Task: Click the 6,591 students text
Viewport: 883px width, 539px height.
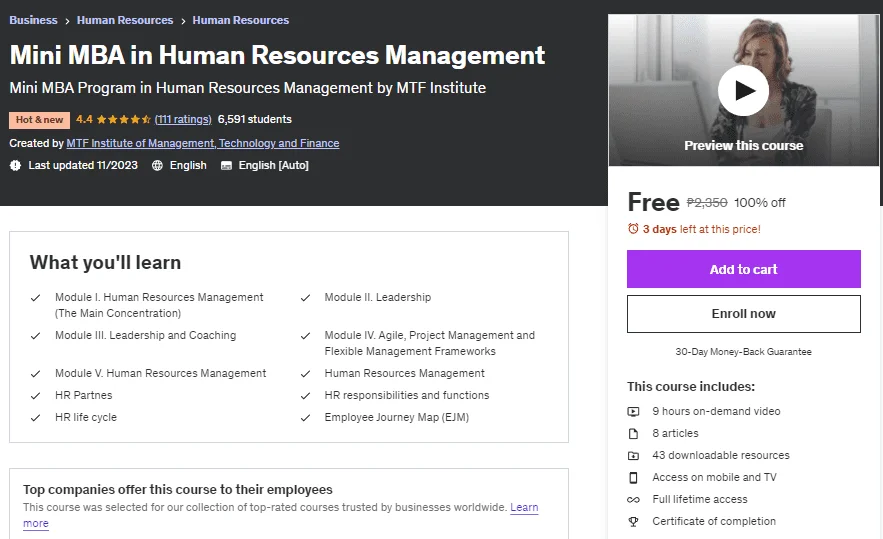Action: pos(255,119)
